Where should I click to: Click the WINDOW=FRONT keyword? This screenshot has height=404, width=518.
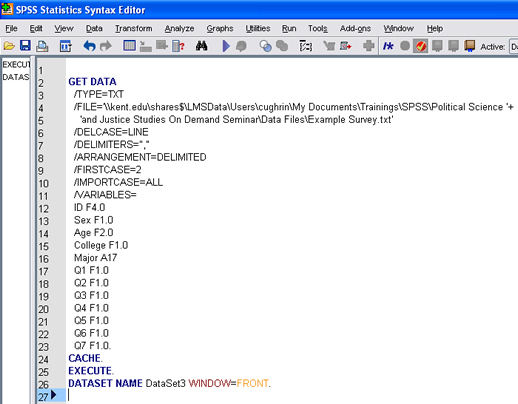pos(229,383)
